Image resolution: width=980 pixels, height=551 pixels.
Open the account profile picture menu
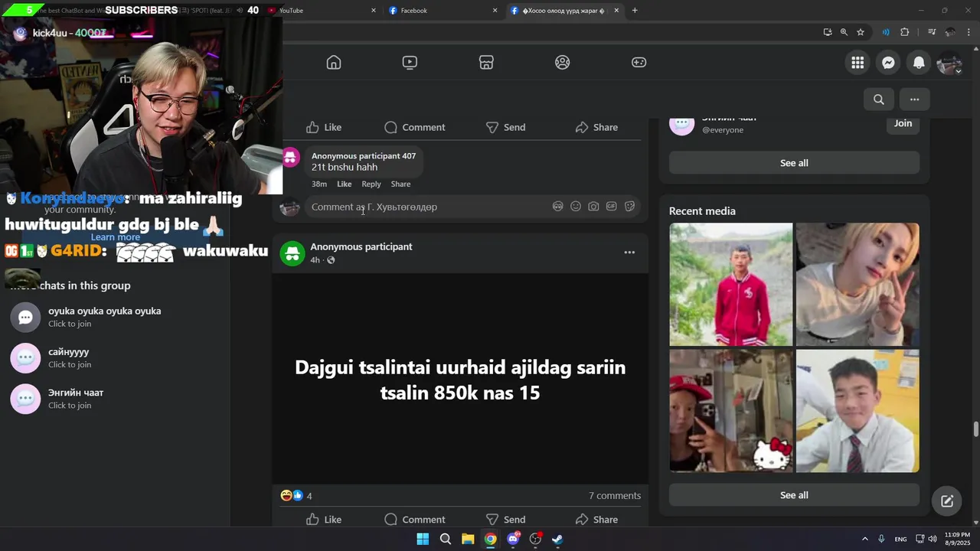[x=949, y=63]
